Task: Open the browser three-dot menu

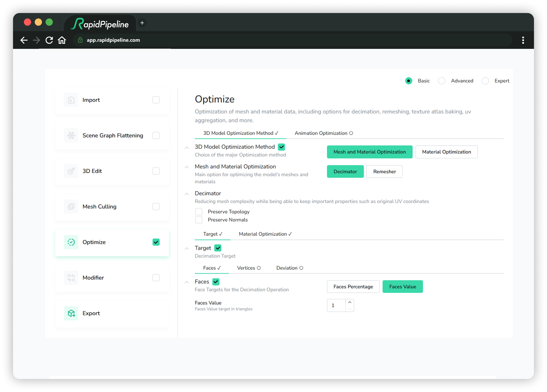Action: (523, 40)
